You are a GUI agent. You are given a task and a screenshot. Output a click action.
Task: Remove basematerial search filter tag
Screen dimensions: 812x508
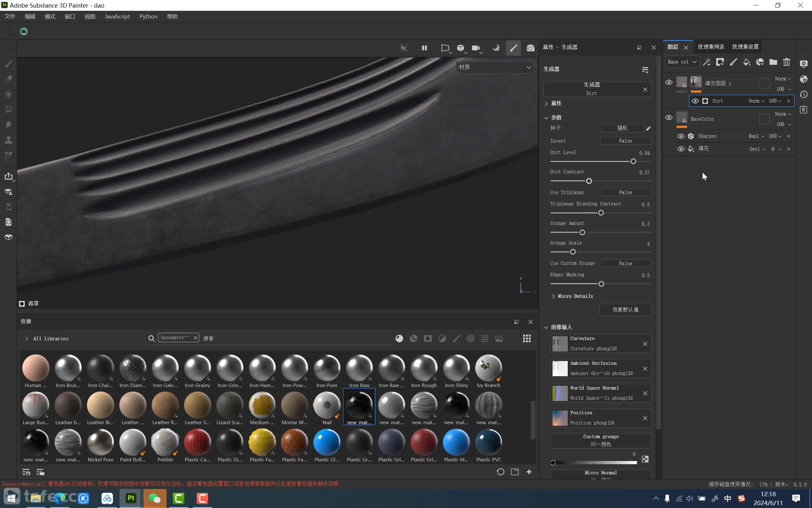tap(195, 338)
